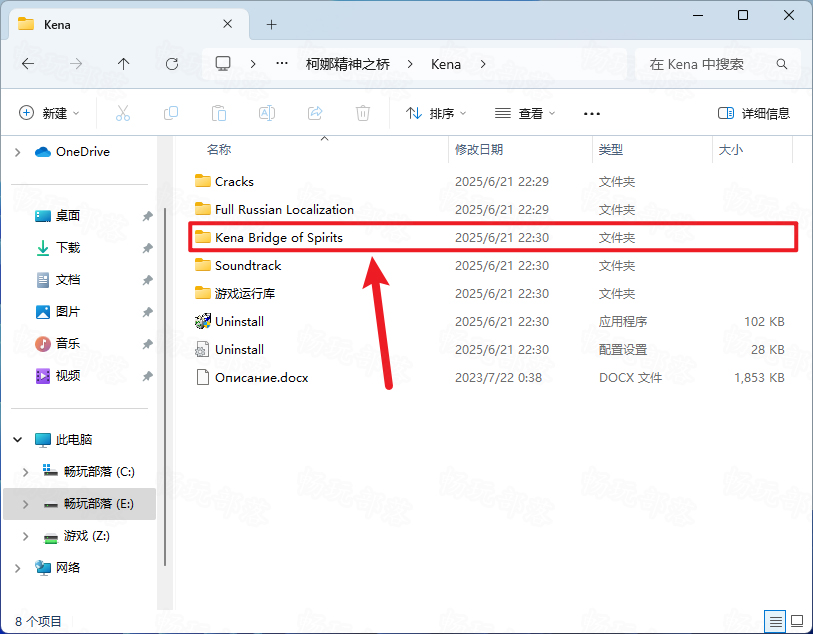Click the monitor icon in address bar
The height and width of the screenshot is (634, 813).
pos(223,64)
